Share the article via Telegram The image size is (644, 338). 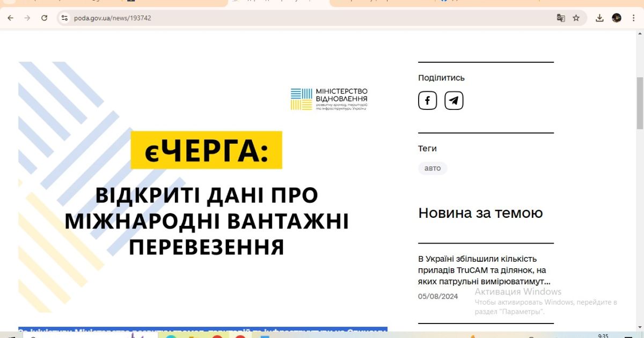click(454, 100)
